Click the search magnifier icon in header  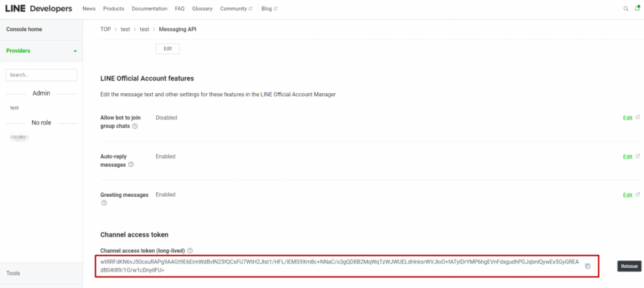[625, 9]
